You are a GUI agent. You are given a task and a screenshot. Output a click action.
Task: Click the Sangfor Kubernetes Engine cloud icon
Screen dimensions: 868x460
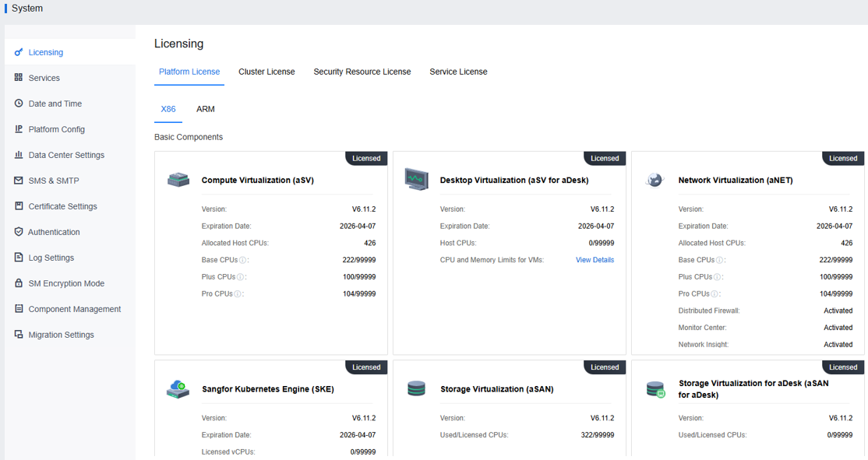178,389
